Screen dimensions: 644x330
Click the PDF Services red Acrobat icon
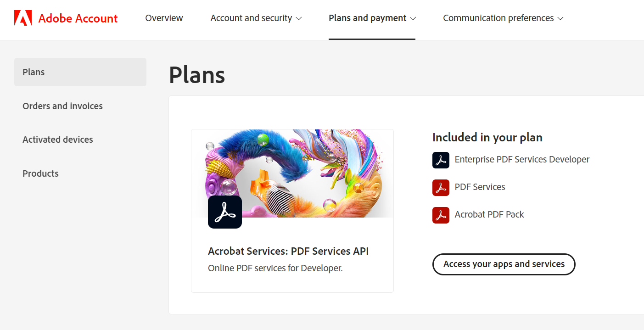pyautogui.click(x=440, y=187)
